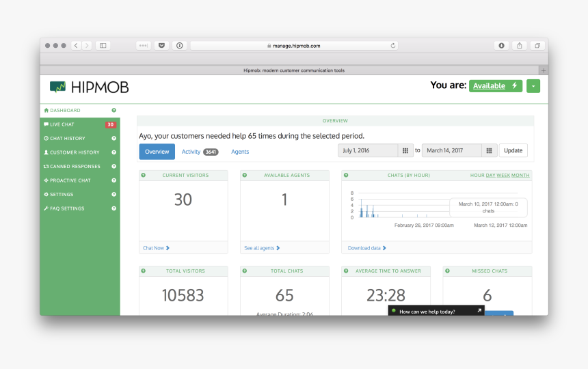Switch to the Agents tab
This screenshot has height=369, width=588.
[240, 152]
